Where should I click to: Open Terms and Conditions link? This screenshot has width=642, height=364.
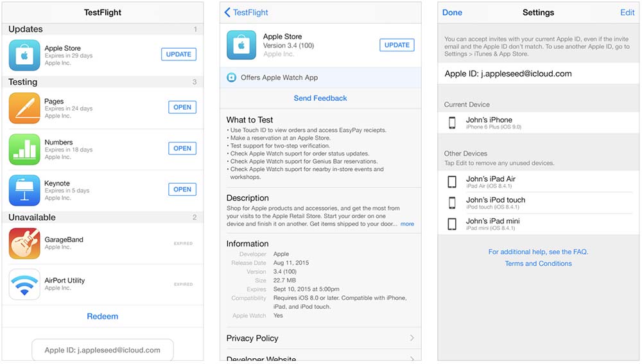click(538, 264)
